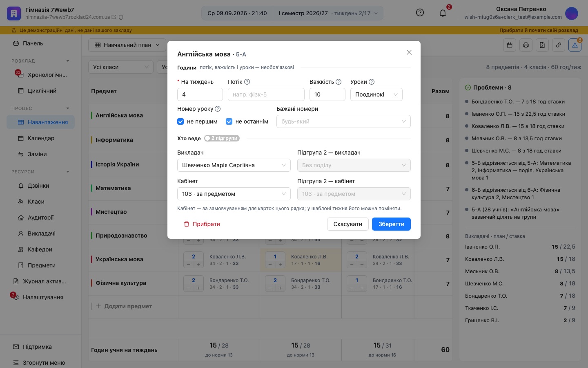Click the "На тиждень" hours input field

tap(200, 94)
